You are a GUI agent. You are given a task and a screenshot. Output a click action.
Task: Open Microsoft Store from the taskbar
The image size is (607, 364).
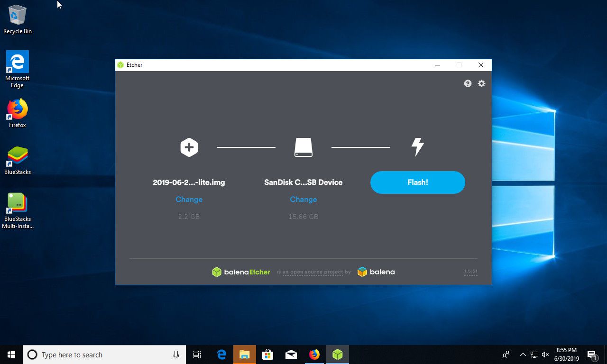pyautogui.click(x=268, y=355)
